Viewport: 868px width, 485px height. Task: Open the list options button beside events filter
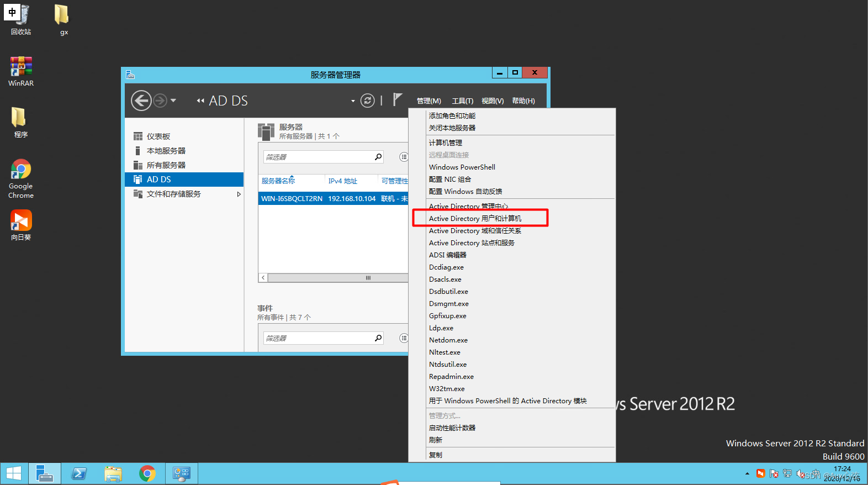[x=404, y=338]
